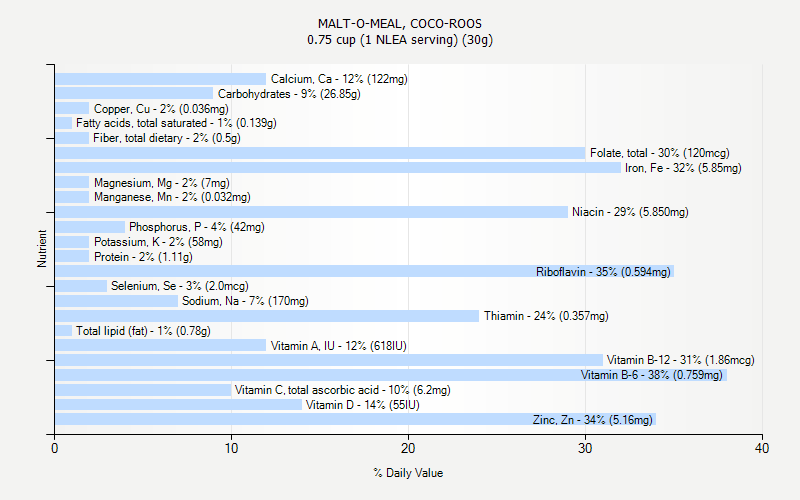This screenshot has height=500, width=800.
Task: Click the Folate, total - 30% label
Action: (659, 153)
